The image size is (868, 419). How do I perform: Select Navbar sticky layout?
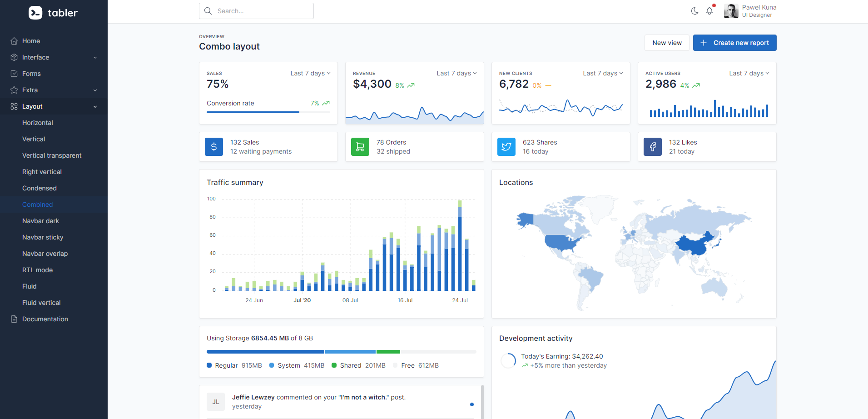54,237
